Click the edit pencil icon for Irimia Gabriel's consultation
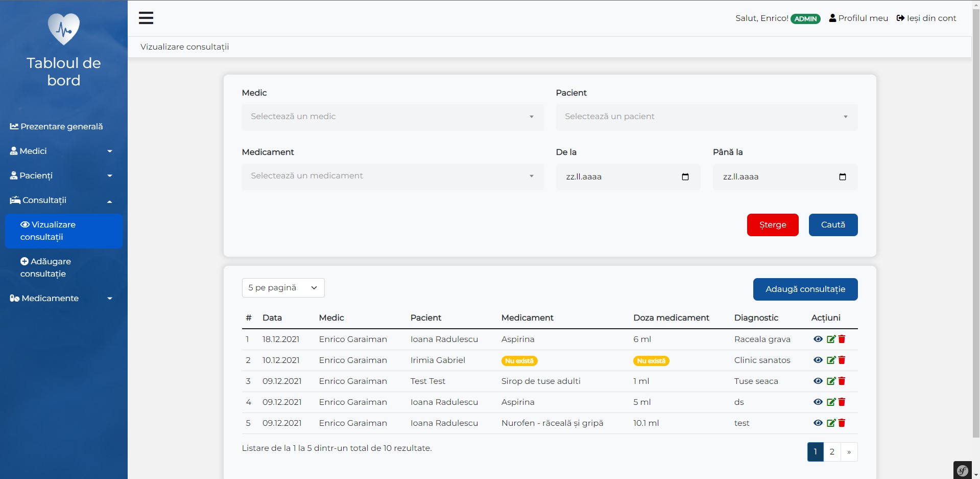Image resolution: width=980 pixels, height=479 pixels. click(x=830, y=360)
